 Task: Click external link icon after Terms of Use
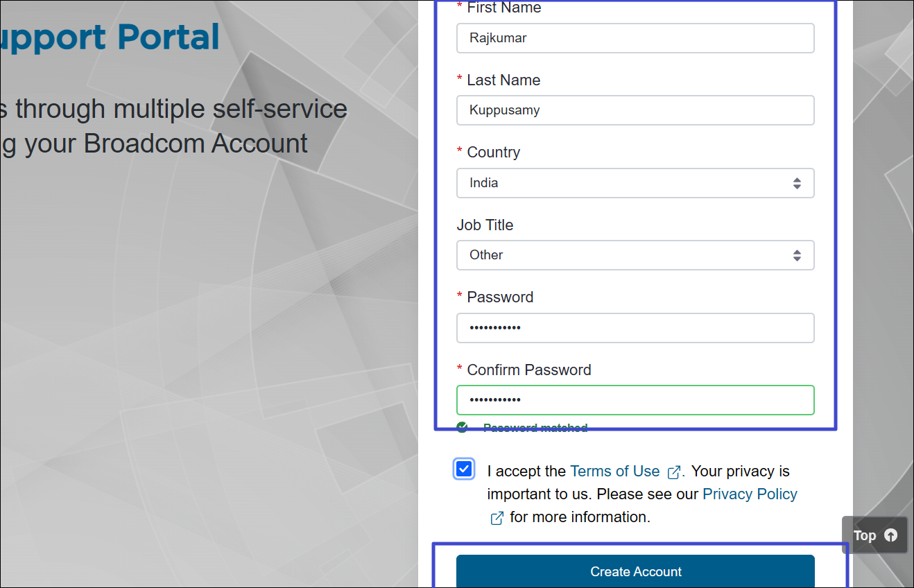(674, 472)
